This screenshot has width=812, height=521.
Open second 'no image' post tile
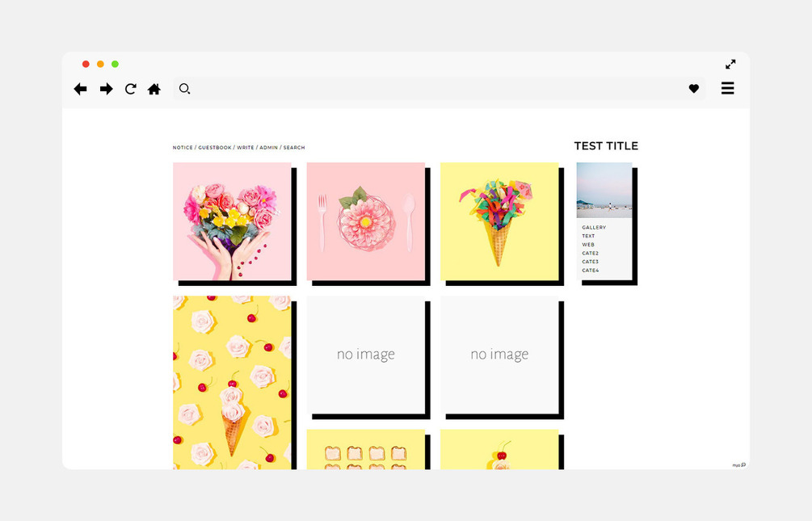click(x=499, y=355)
